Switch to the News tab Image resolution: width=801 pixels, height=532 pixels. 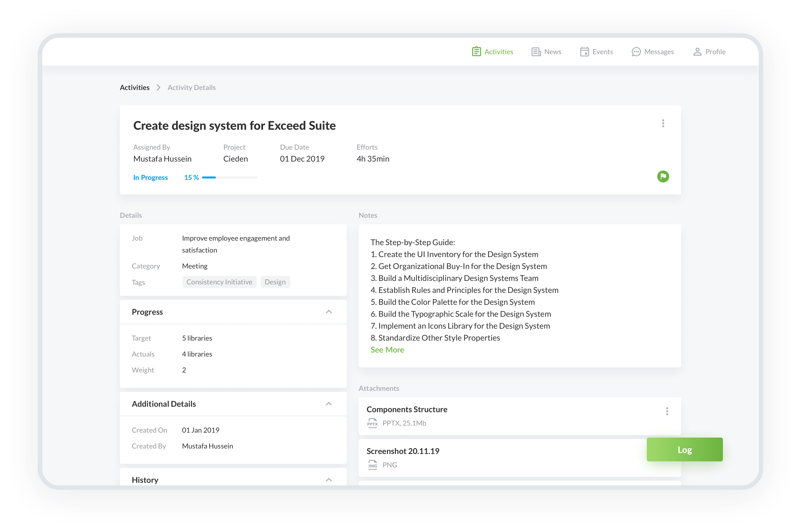click(x=546, y=52)
